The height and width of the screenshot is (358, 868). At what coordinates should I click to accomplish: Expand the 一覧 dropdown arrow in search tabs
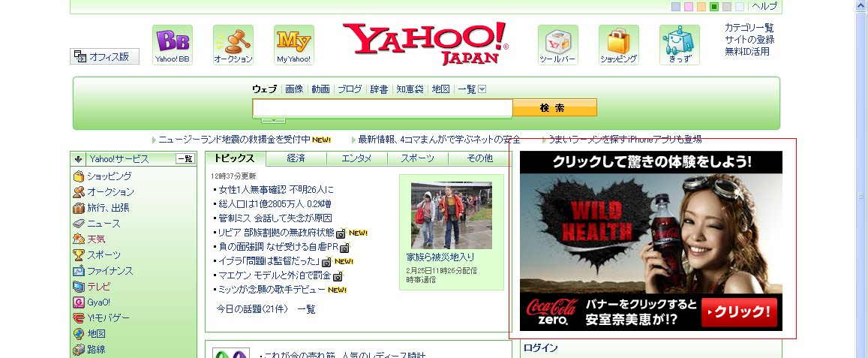click(482, 89)
